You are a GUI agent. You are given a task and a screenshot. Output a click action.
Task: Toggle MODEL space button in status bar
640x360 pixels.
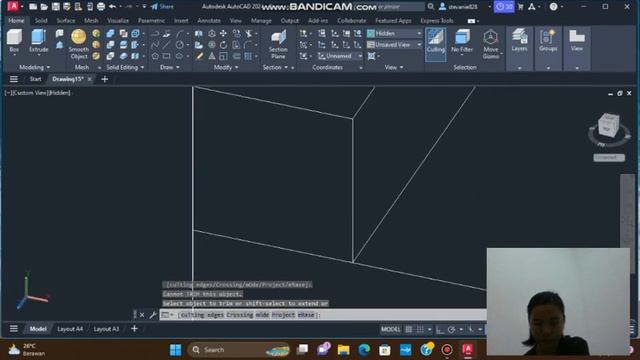tap(391, 329)
